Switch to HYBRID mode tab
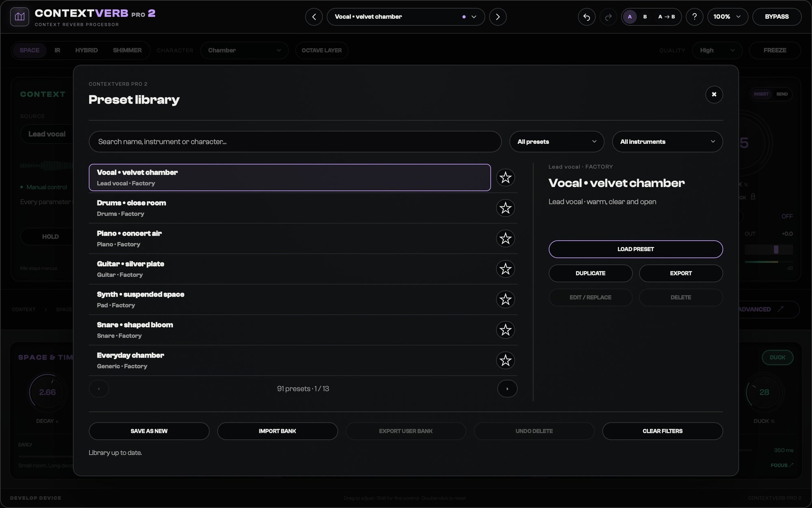 tap(86, 50)
